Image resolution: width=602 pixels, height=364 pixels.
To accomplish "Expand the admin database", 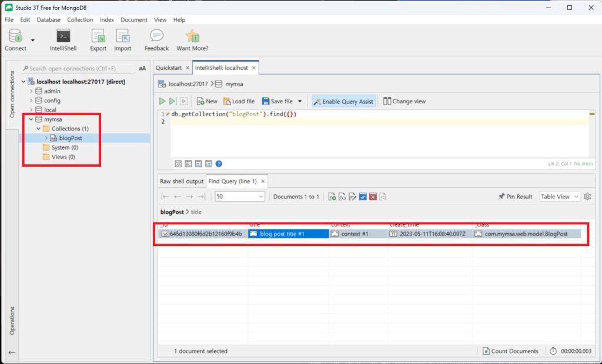I will [31, 91].
